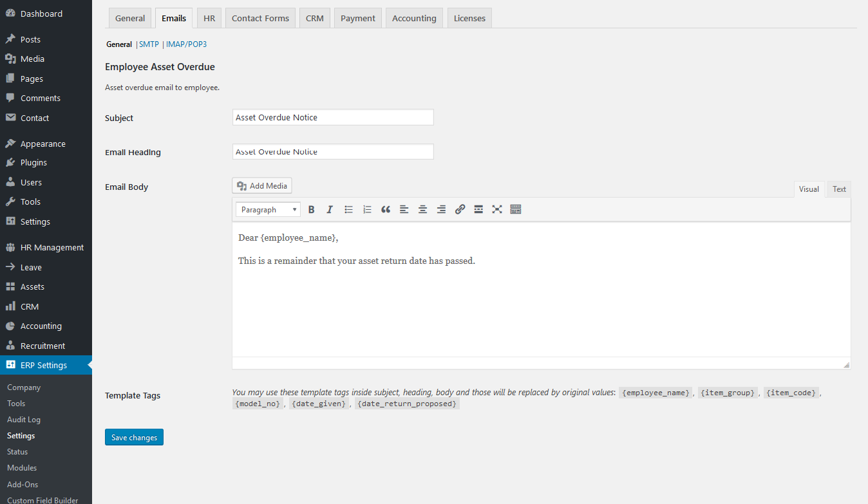Switch to the General tab
Image resolution: width=868 pixels, height=504 pixels.
tap(130, 18)
